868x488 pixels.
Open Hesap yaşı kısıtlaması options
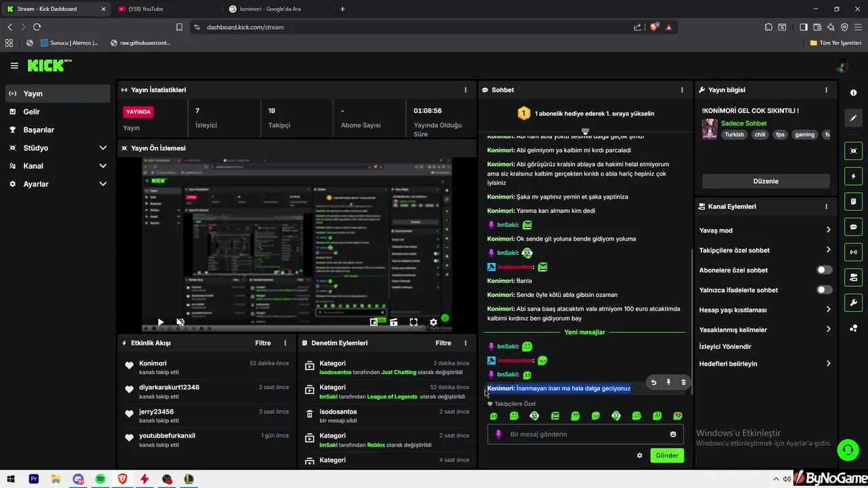(x=765, y=310)
